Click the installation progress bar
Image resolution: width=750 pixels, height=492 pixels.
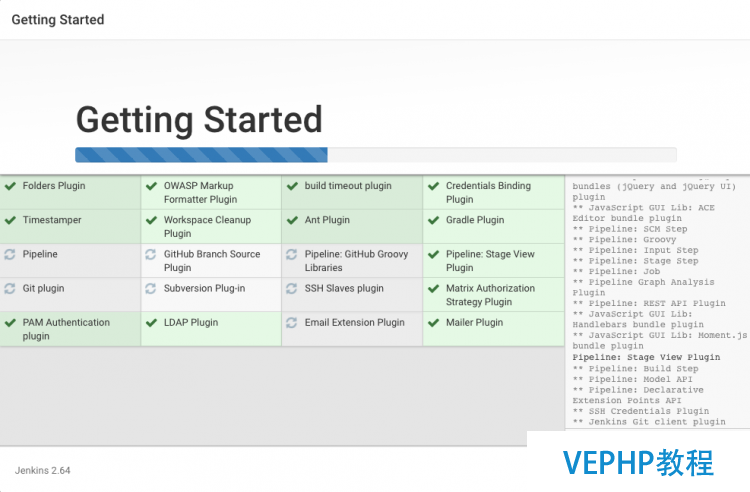pyautogui.click(x=375, y=155)
